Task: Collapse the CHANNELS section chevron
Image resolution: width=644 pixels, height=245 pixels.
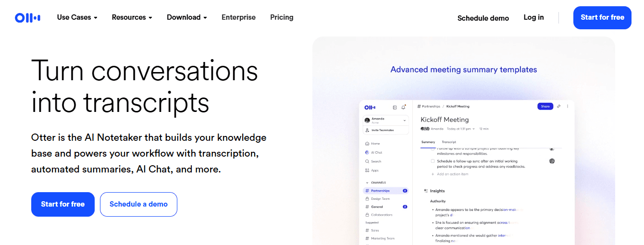Action: [x=367, y=183]
